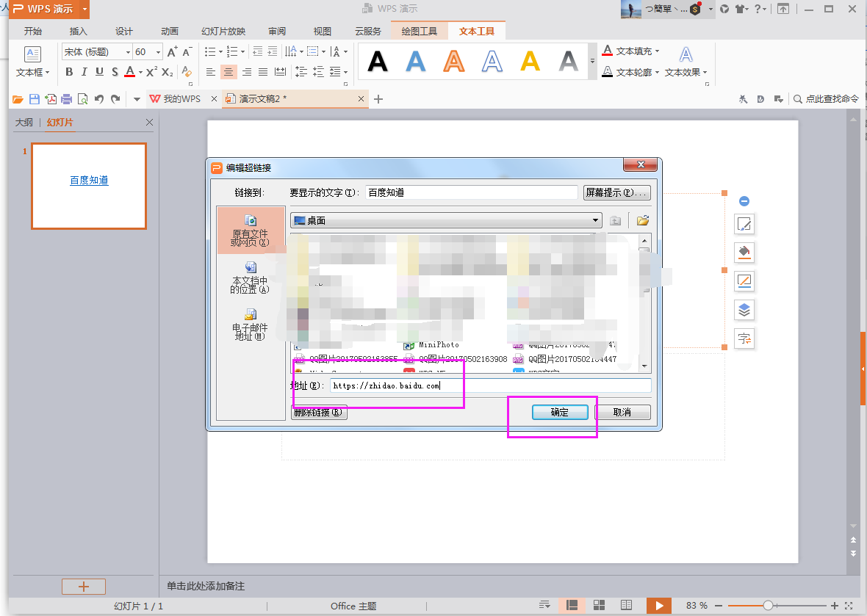867x616 pixels.
Task: Go up one folder level in dialog
Action: 615,220
